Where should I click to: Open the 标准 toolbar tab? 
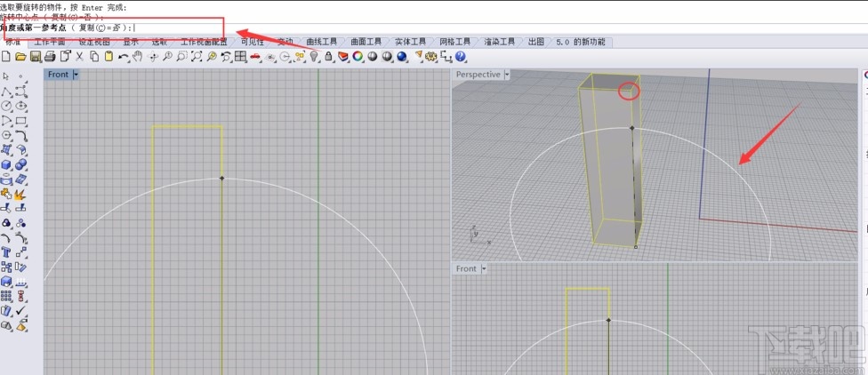pyautogui.click(x=13, y=42)
